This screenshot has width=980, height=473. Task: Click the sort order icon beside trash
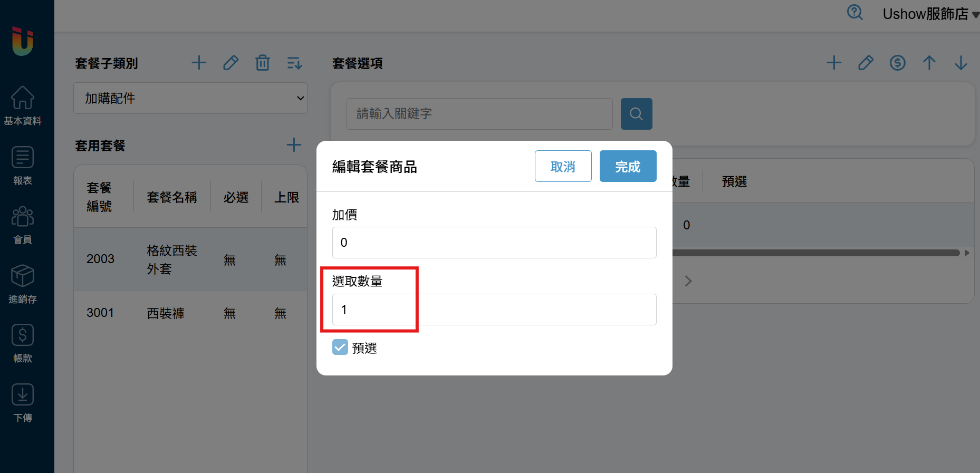click(x=294, y=63)
